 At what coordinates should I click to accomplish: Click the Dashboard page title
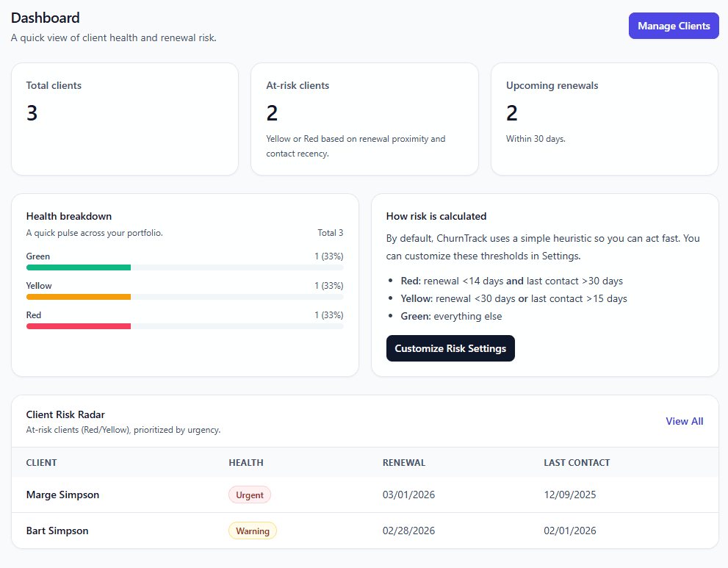(x=45, y=17)
